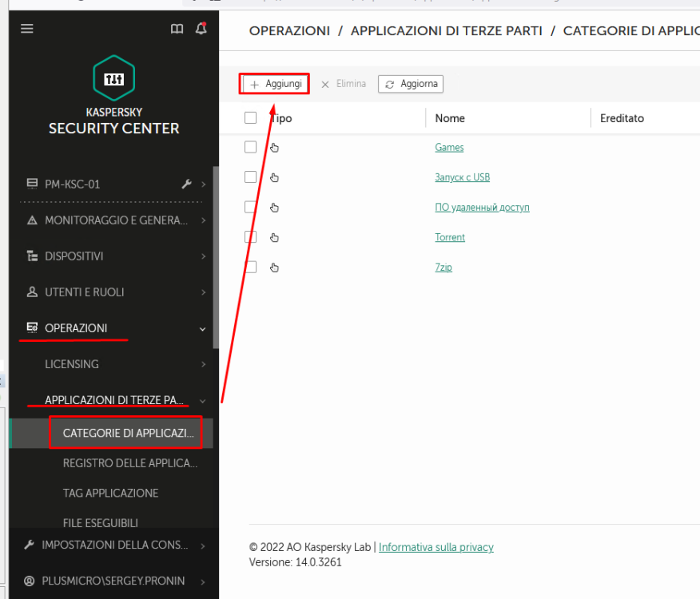
Task: Open File Eseguibili menu entry
Action: pos(100,522)
